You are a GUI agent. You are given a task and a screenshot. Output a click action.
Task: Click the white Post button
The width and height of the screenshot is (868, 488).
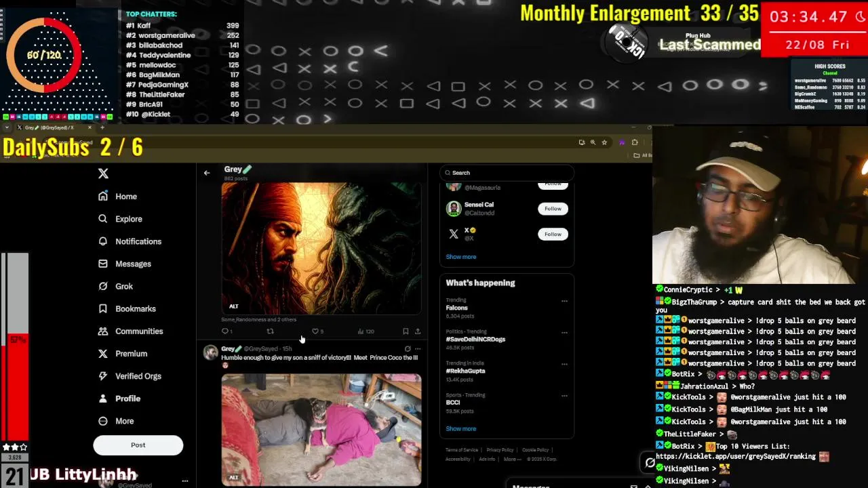[138, 445]
